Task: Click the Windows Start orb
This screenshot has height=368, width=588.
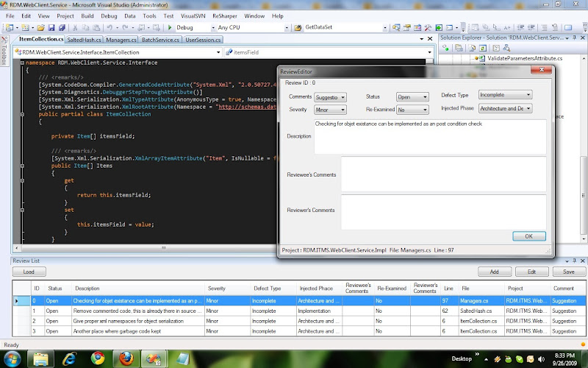Action: 12,358
